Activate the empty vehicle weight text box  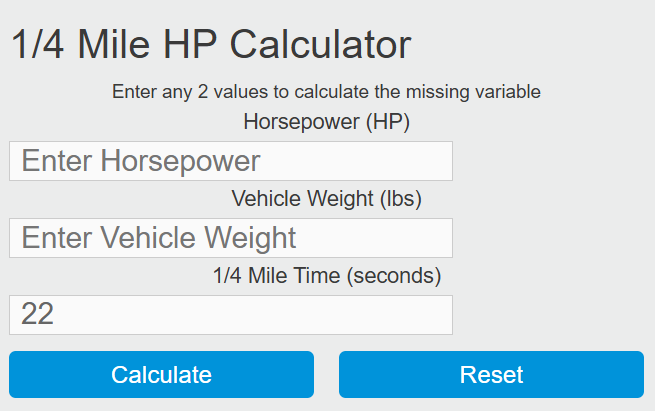click(230, 238)
